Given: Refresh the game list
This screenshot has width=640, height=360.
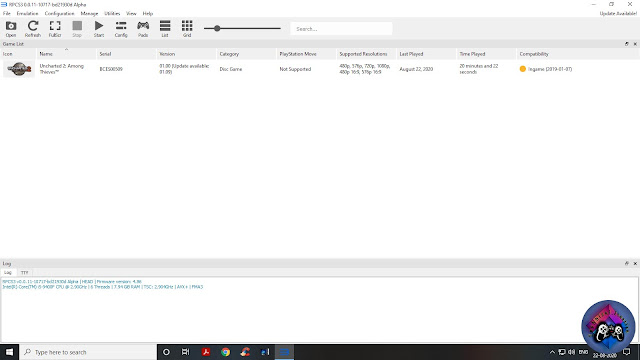Looking at the screenshot, I should coord(33,29).
